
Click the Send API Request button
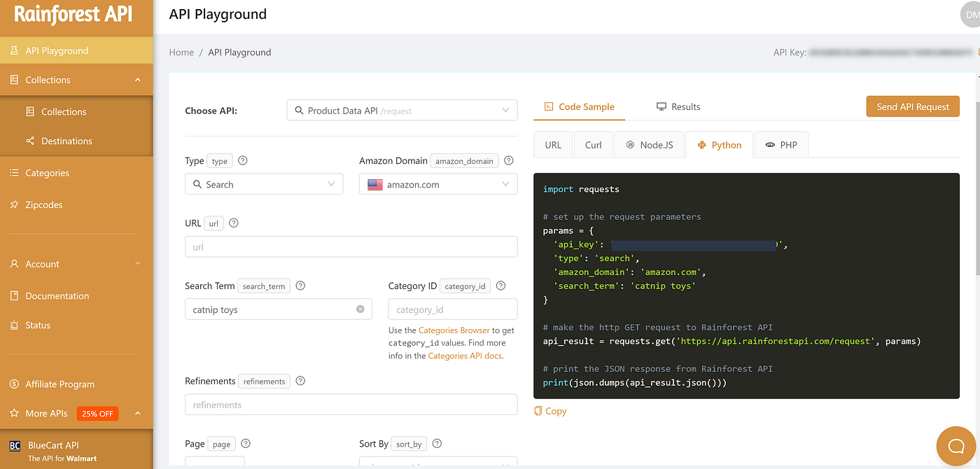point(913,106)
